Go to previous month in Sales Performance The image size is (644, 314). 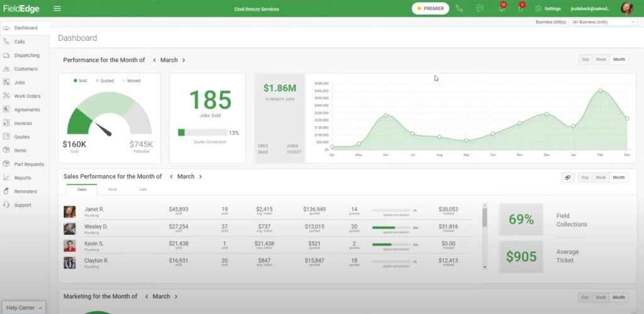click(171, 176)
